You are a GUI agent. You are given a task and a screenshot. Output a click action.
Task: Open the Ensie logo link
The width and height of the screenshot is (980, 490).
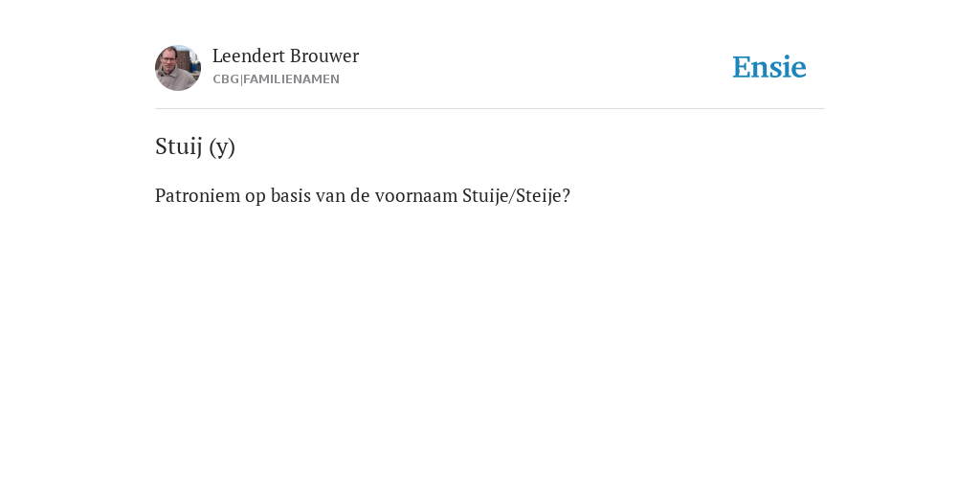point(769,67)
